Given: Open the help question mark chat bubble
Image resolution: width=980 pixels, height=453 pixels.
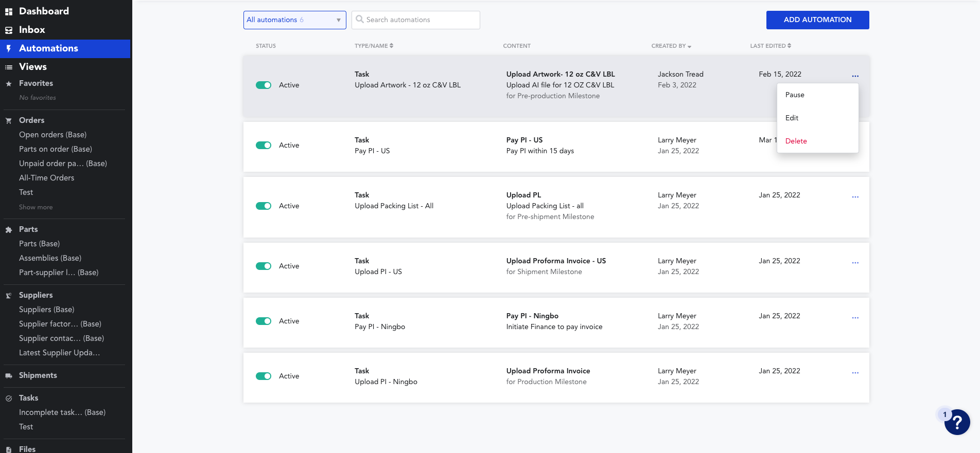Looking at the screenshot, I should [x=957, y=422].
